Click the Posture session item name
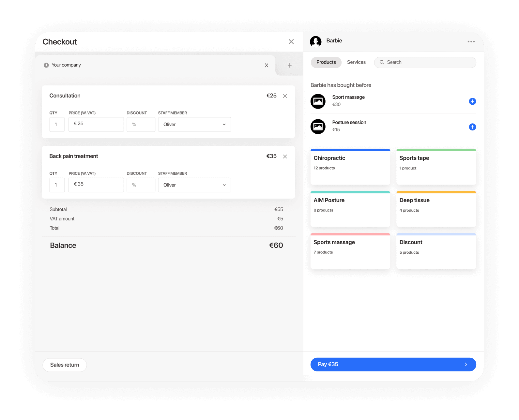519x420 pixels. pyautogui.click(x=349, y=122)
